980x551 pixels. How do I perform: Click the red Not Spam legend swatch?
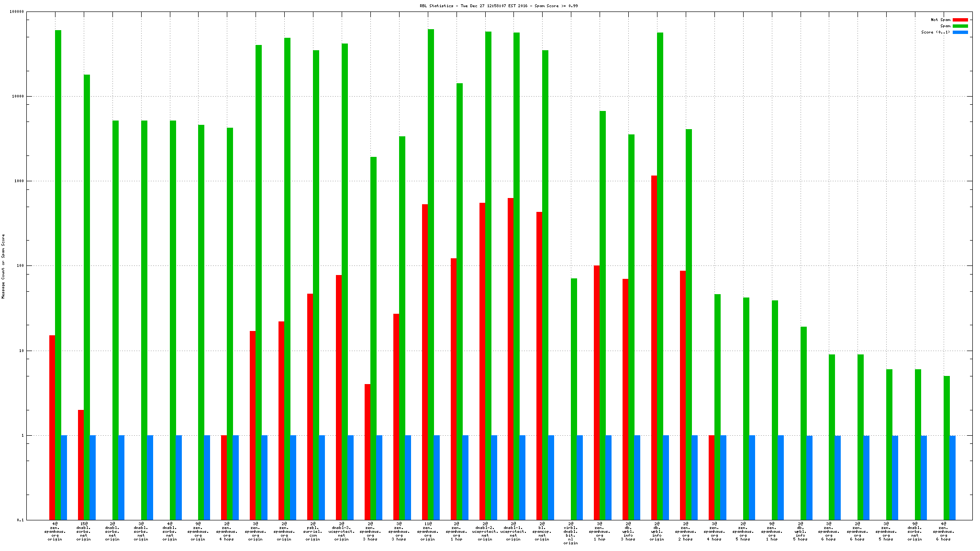click(960, 20)
